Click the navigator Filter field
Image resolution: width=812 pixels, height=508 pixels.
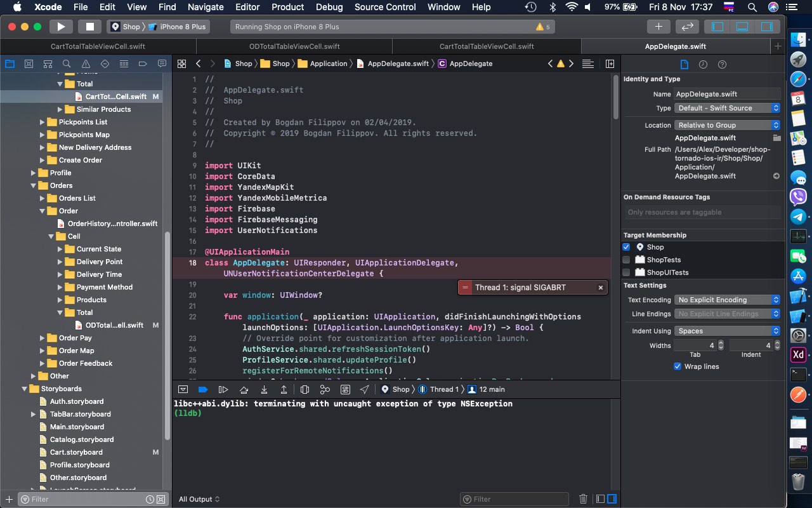93,499
